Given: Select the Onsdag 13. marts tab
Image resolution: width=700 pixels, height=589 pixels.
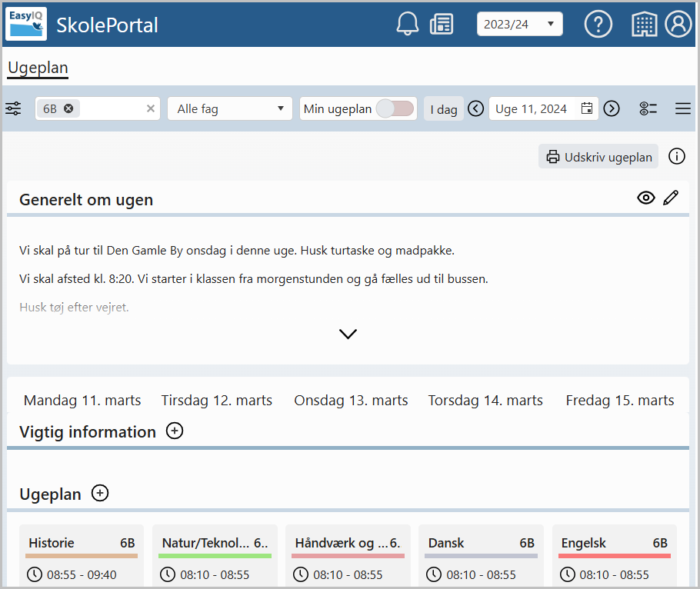Looking at the screenshot, I should click(x=351, y=401).
